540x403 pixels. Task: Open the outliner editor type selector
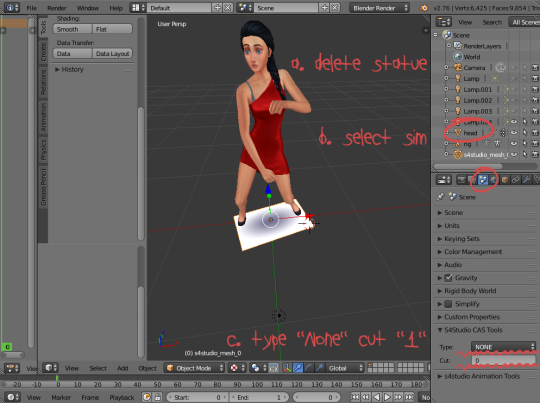[443, 22]
